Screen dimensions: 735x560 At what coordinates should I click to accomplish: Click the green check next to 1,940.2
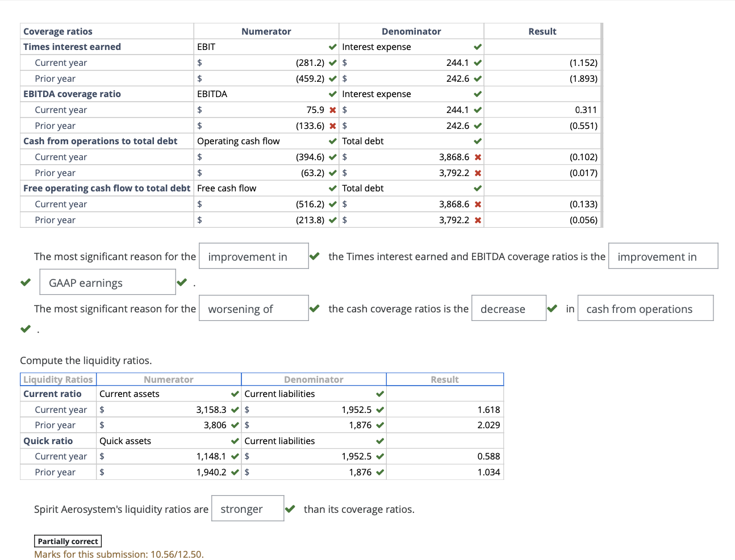coord(235,473)
